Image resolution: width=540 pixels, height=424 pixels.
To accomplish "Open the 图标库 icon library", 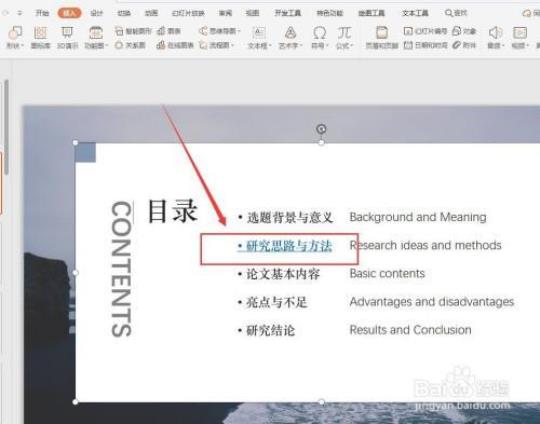I will (x=40, y=37).
